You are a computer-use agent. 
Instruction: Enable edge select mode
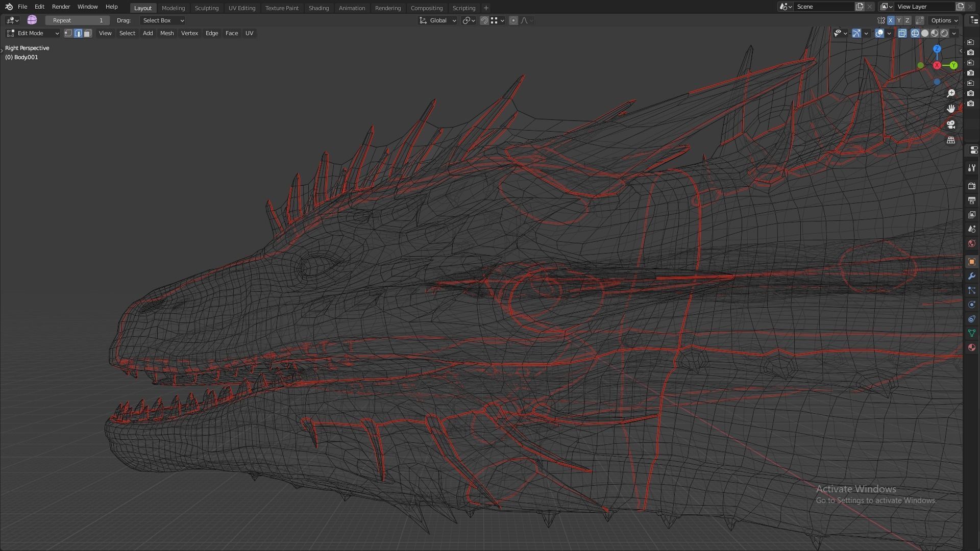(78, 33)
